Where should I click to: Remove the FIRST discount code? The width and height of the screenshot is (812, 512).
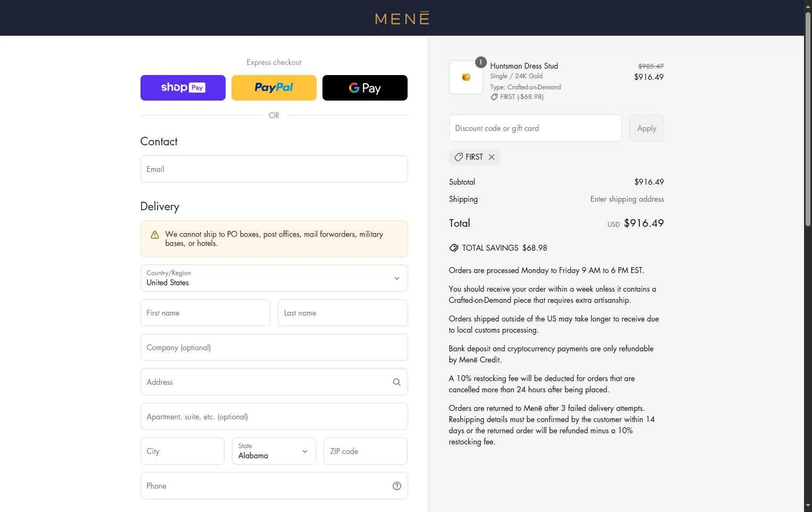coord(492,157)
